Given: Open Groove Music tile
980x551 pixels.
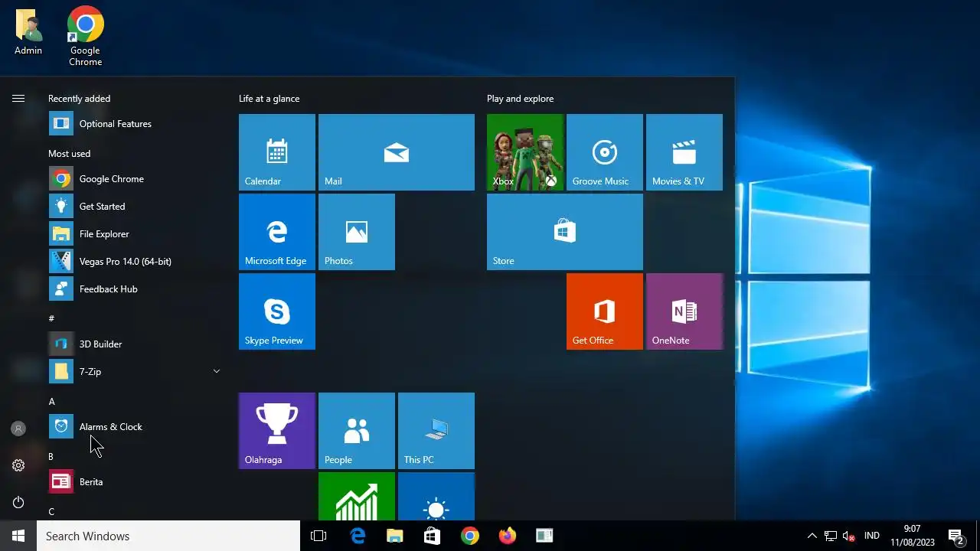Looking at the screenshot, I should (x=605, y=152).
